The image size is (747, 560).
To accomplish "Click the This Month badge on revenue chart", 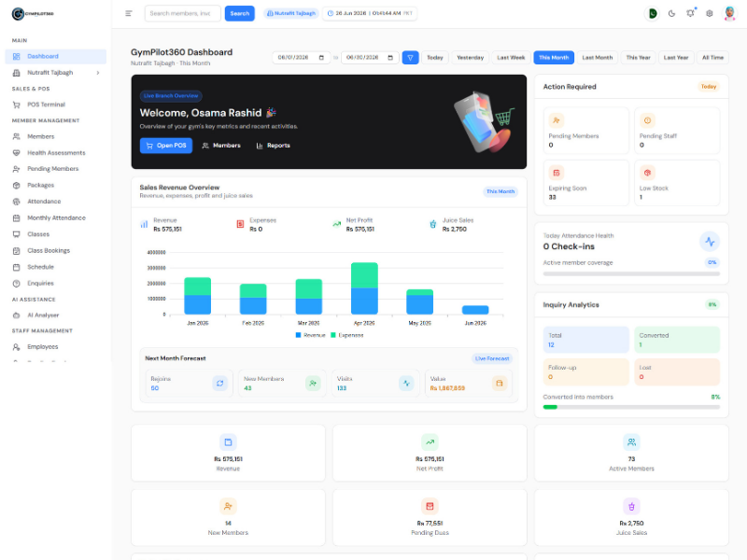I will 500,191.
